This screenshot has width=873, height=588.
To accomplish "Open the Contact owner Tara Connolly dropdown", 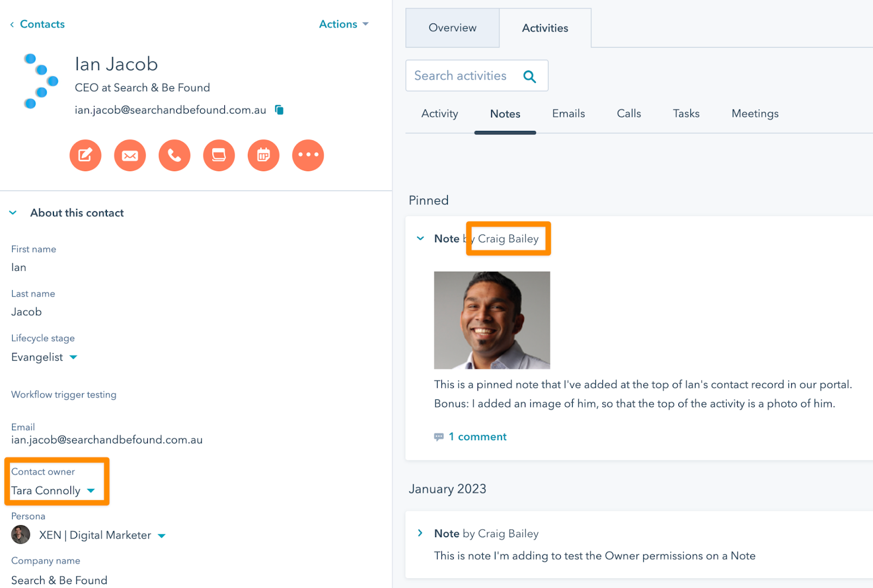I will [x=53, y=491].
